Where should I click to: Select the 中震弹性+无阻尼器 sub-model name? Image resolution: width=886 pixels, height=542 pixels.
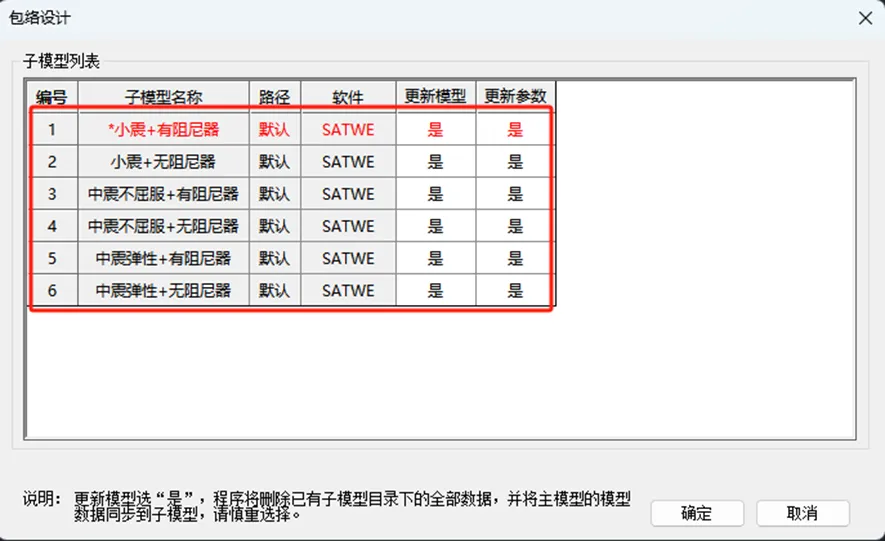(x=164, y=291)
